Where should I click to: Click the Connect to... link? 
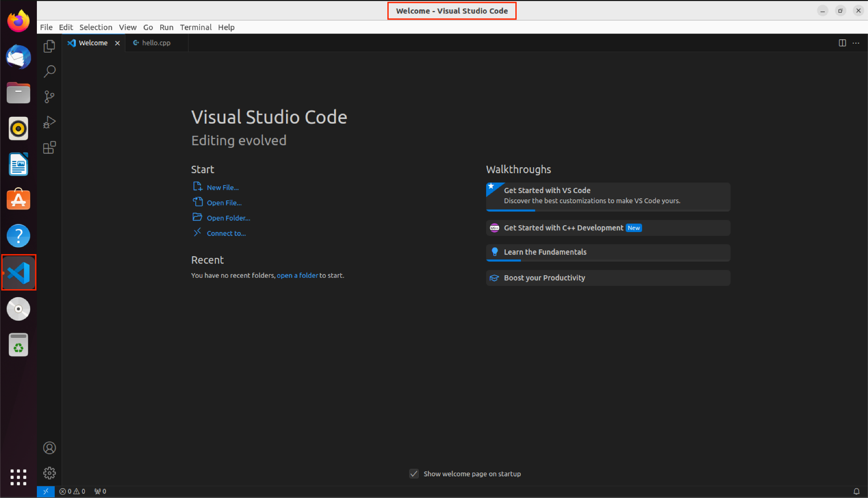[x=226, y=233]
